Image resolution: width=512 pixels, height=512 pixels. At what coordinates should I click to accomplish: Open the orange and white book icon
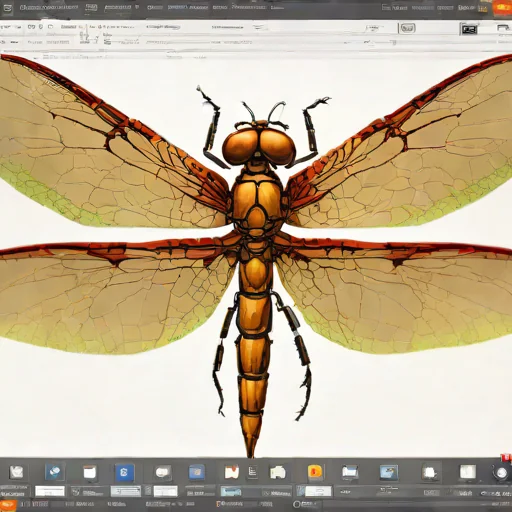click(x=232, y=472)
